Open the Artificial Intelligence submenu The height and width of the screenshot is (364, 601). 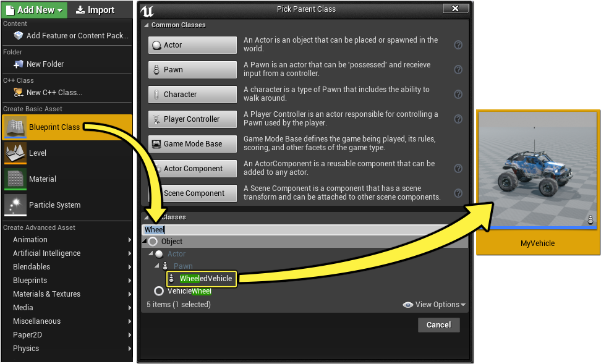coord(67,253)
